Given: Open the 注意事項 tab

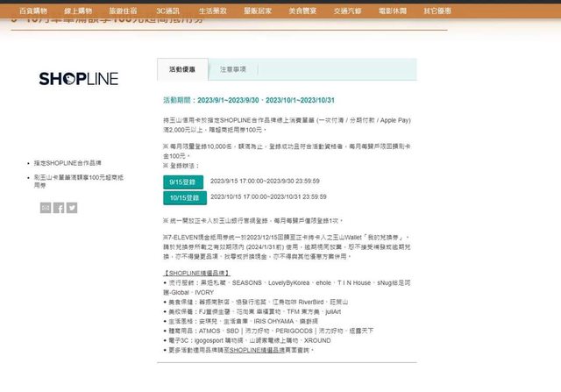Looking at the screenshot, I should [x=232, y=68].
